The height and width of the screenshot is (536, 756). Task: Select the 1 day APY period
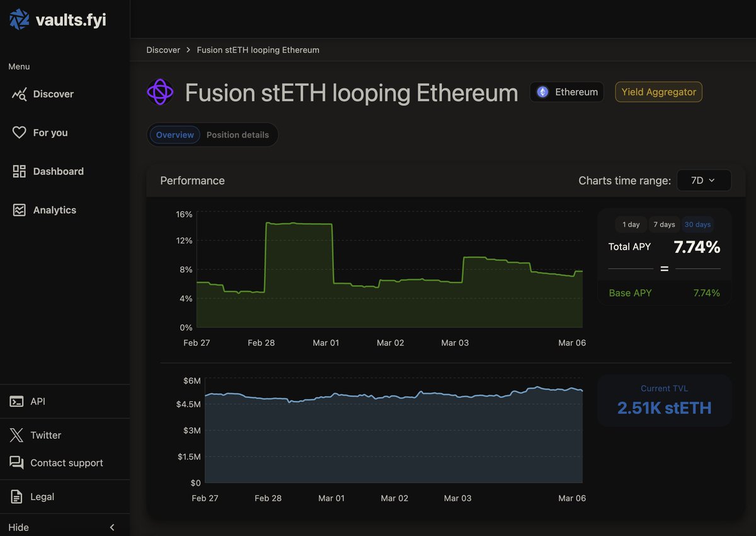point(631,224)
